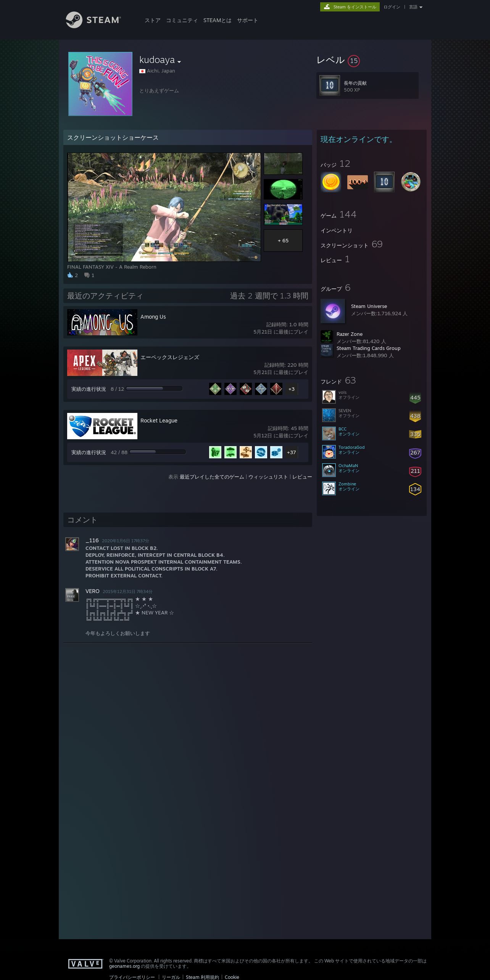Open 最近プレイした全てのゲーム link

click(x=212, y=477)
